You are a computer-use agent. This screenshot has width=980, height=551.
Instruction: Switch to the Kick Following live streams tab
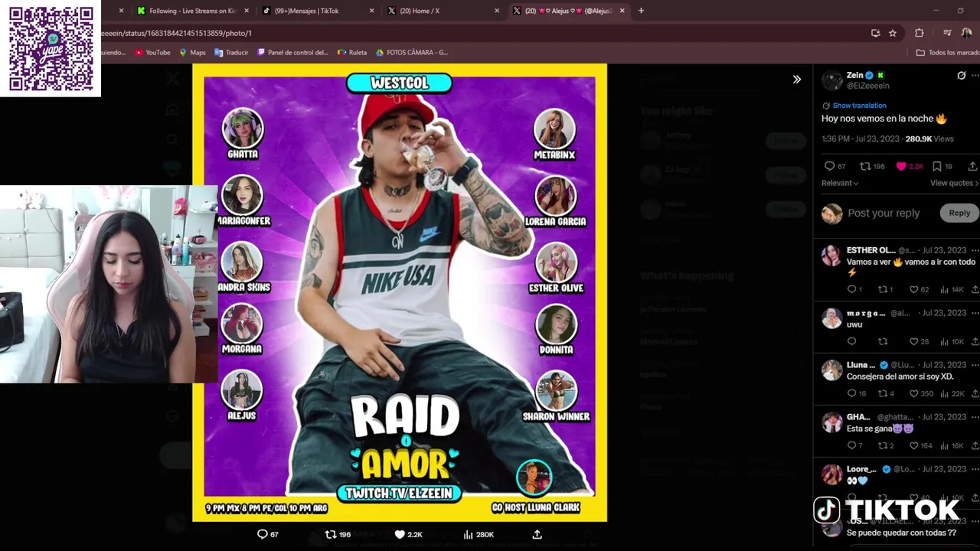coord(191,11)
